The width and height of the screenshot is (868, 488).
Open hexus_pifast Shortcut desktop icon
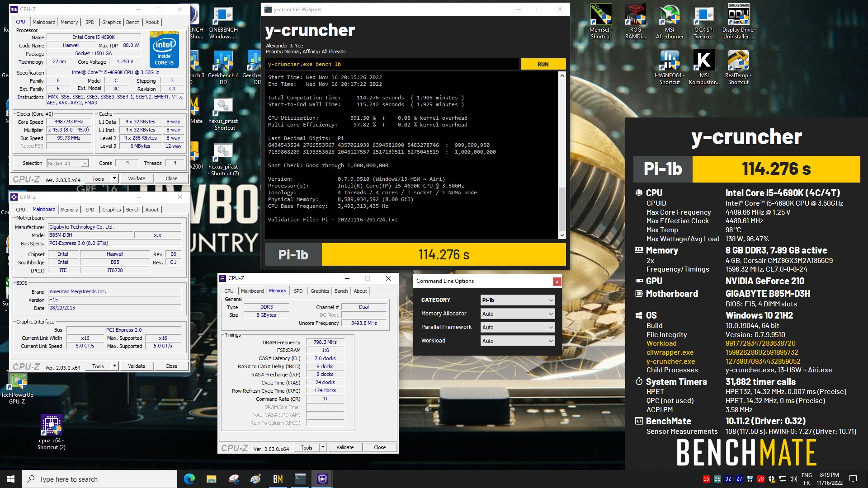(223, 114)
